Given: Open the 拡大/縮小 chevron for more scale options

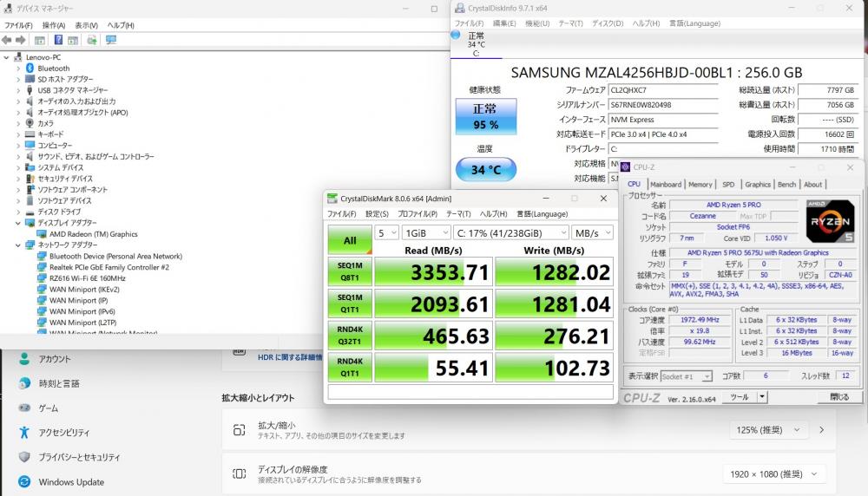Looking at the screenshot, I should pyautogui.click(x=821, y=429).
